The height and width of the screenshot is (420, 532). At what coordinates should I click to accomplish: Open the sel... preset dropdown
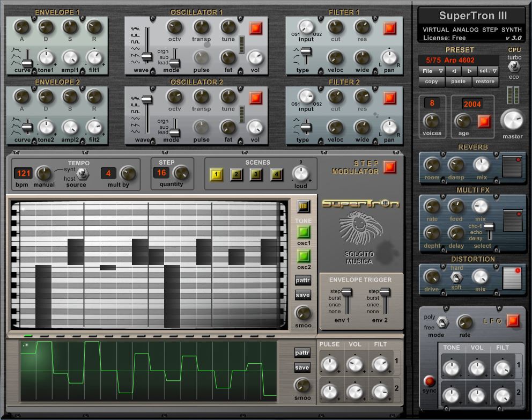point(488,71)
